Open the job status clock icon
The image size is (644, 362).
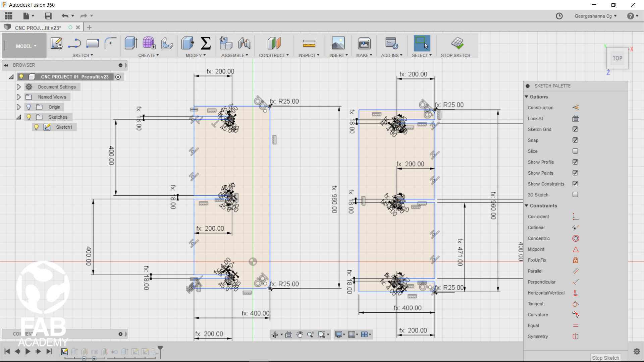click(559, 16)
